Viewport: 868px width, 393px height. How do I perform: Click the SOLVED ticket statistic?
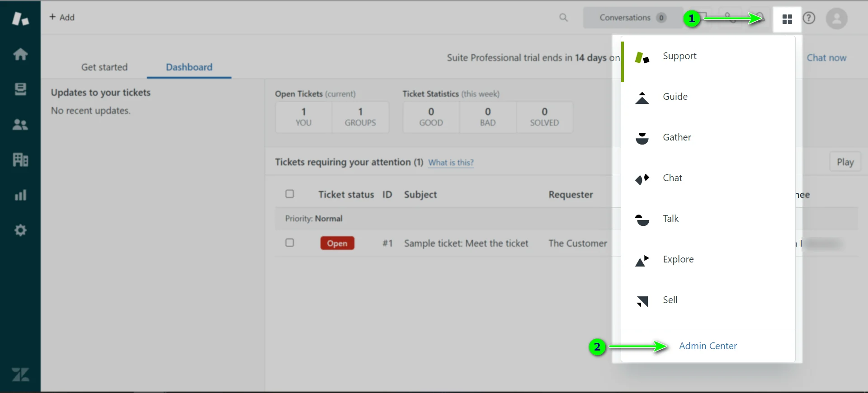(544, 117)
